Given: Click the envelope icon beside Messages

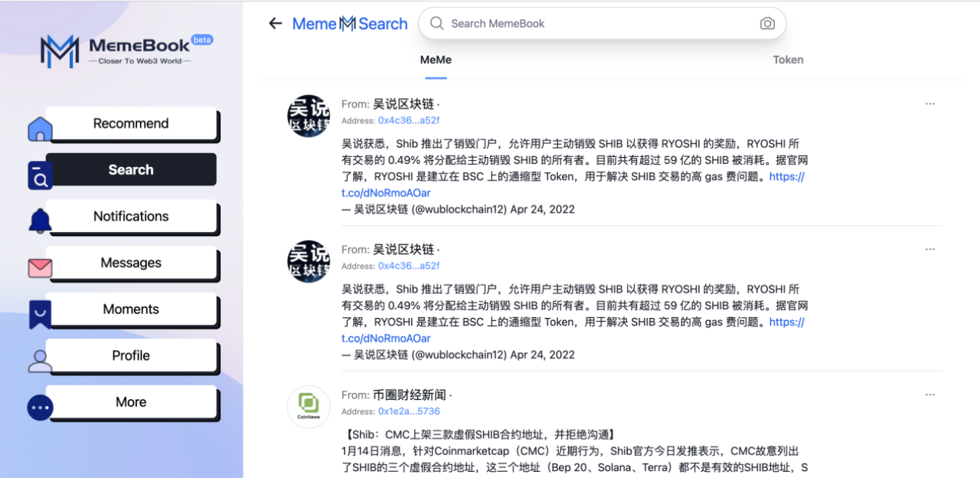Looking at the screenshot, I should click(40, 268).
